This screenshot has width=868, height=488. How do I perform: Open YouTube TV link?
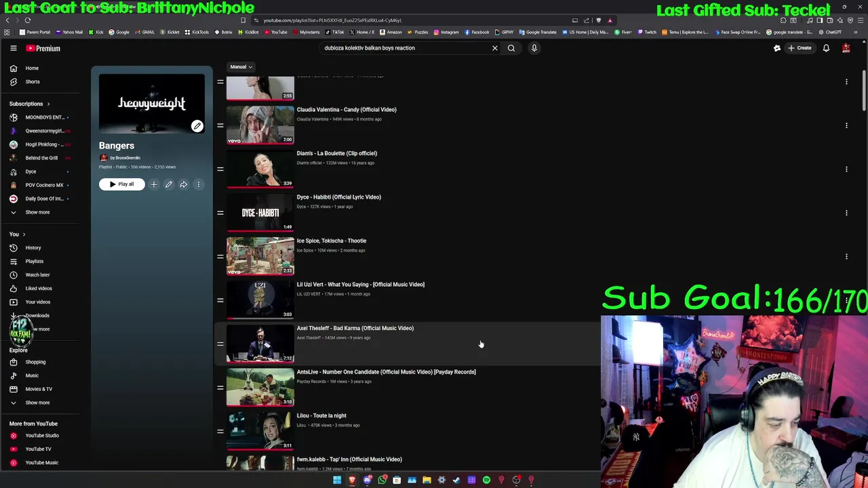pyautogui.click(x=38, y=449)
